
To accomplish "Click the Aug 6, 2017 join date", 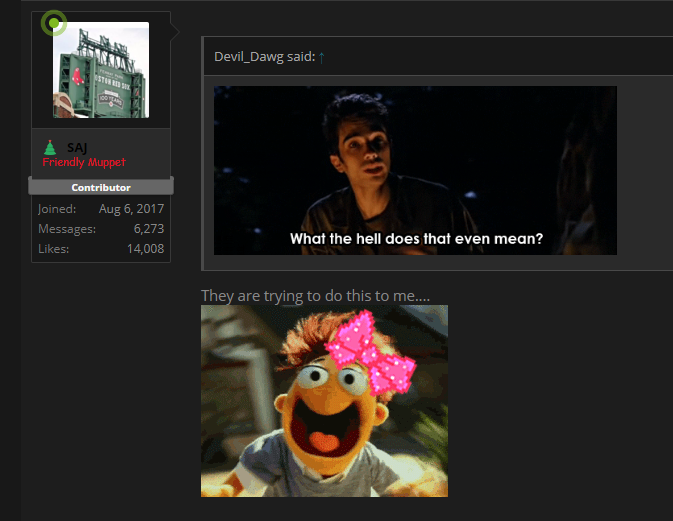I will pyautogui.click(x=131, y=209).
